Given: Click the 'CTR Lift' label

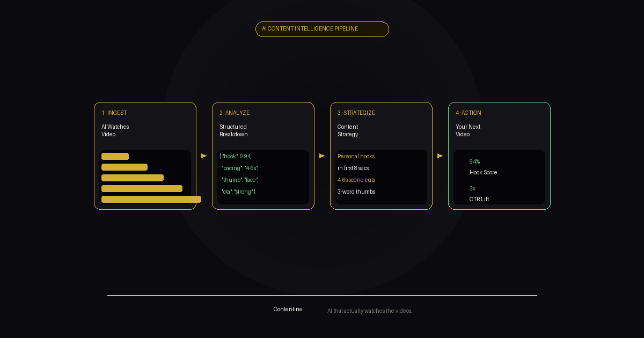Looking at the screenshot, I should point(479,199).
